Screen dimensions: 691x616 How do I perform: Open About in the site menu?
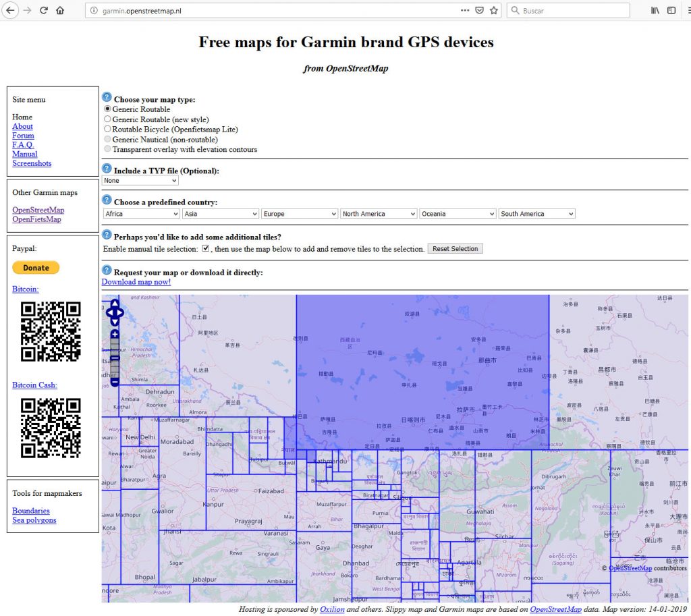[x=22, y=126]
